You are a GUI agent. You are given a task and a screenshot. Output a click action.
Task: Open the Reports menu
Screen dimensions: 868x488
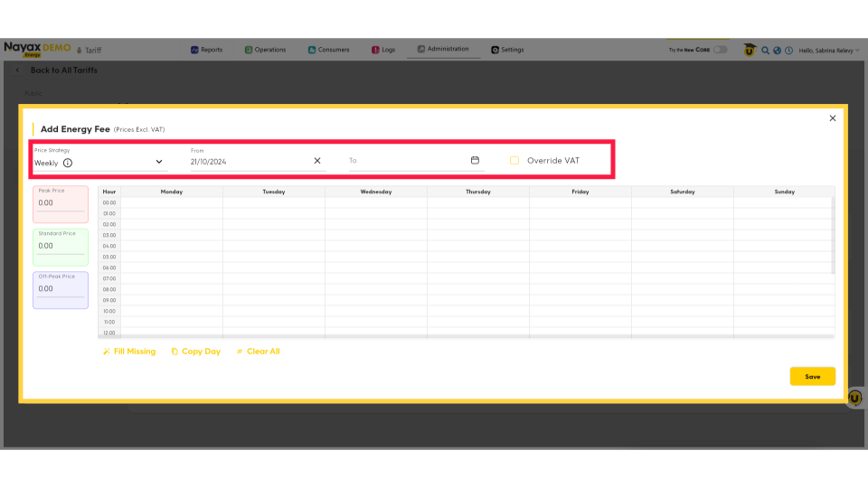pyautogui.click(x=206, y=50)
